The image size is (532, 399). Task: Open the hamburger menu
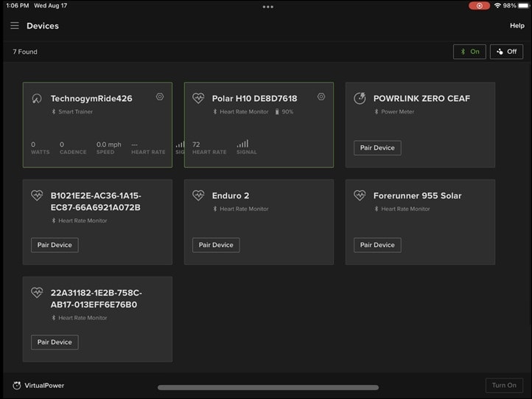tap(15, 26)
